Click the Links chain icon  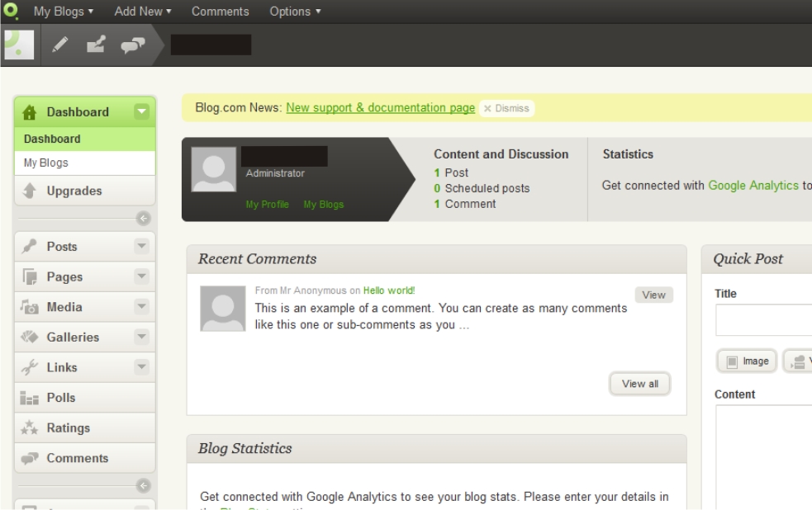coord(30,367)
